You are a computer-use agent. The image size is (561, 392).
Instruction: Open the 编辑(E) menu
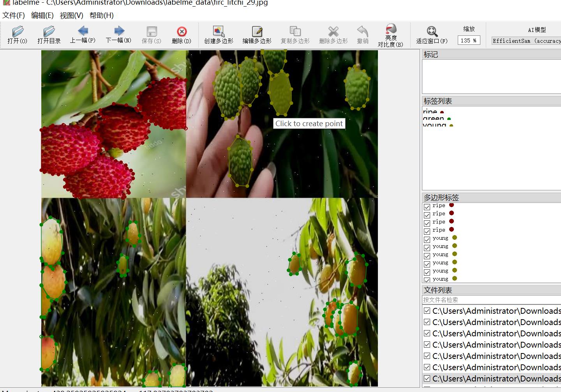click(42, 16)
